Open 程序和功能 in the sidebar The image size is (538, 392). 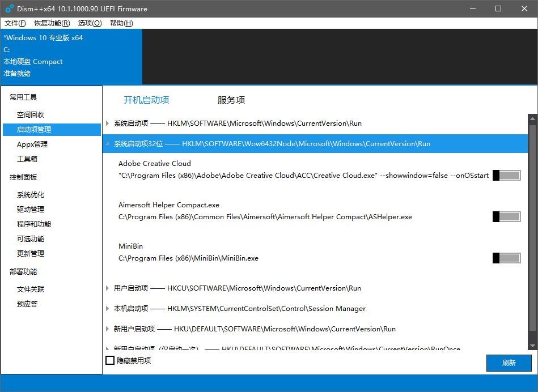34,224
